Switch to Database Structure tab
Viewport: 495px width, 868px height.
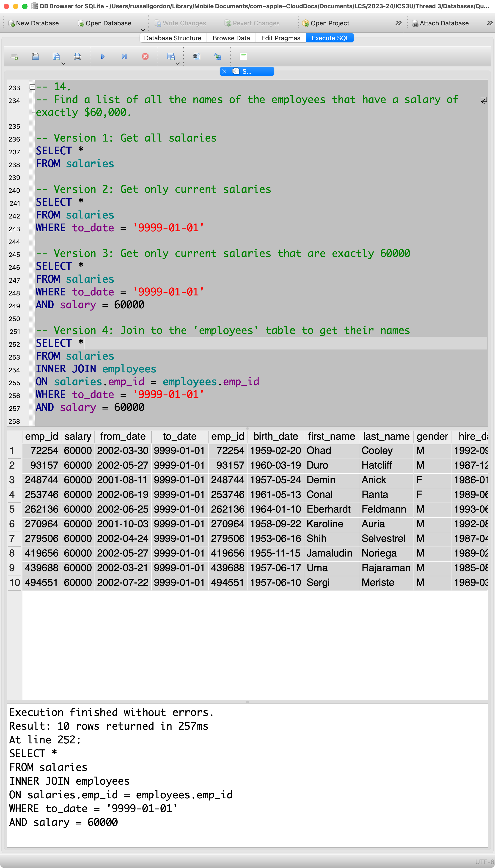[x=172, y=38]
